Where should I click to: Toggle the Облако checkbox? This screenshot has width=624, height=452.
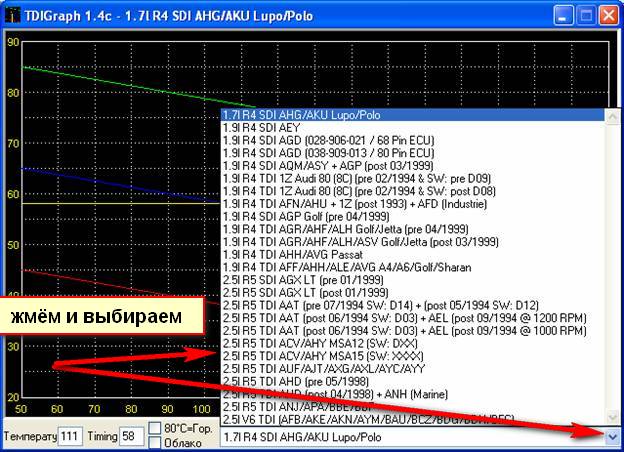click(154, 442)
